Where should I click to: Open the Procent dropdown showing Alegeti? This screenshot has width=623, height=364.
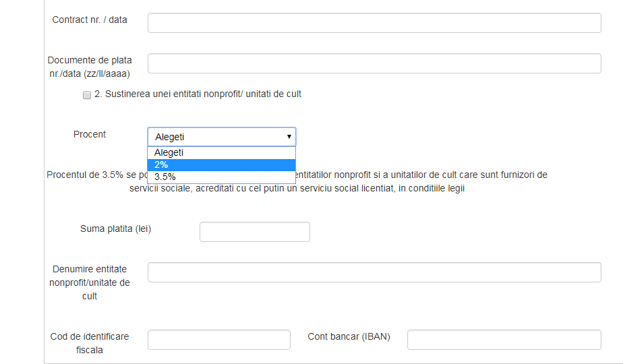click(x=222, y=137)
